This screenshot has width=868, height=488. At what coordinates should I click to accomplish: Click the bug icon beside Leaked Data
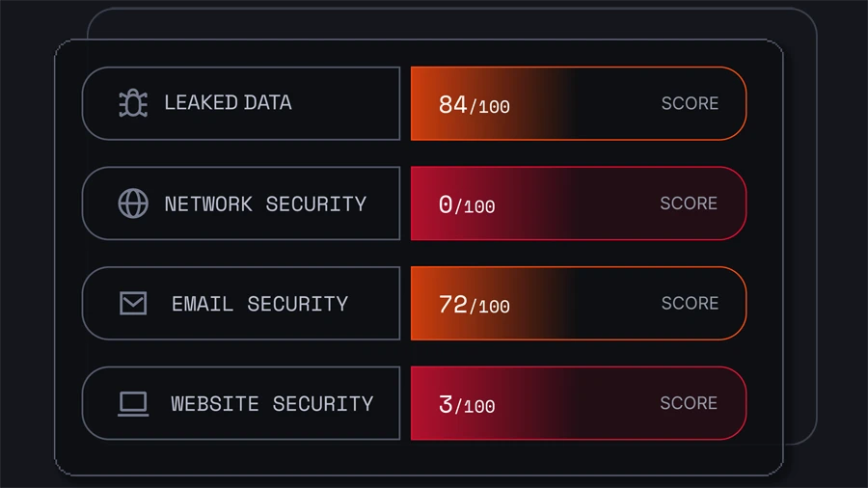(x=133, y=103)
